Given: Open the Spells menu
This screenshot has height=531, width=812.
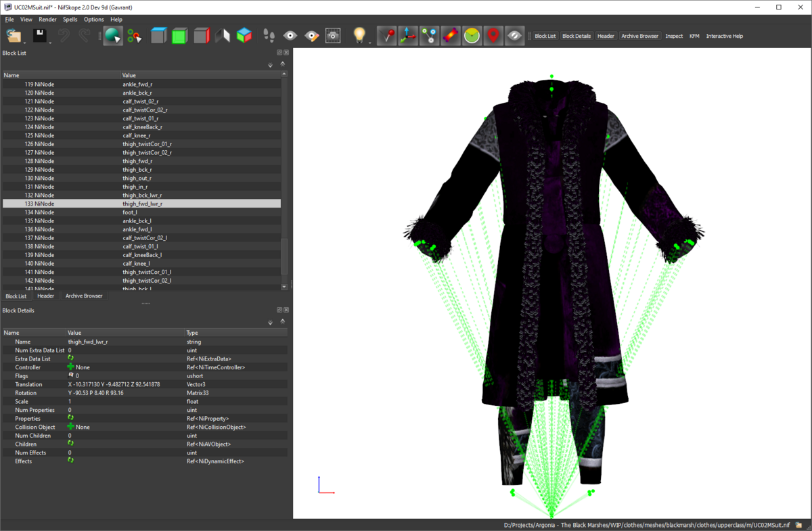Looking at the screenshot, I should pos(70,20).
